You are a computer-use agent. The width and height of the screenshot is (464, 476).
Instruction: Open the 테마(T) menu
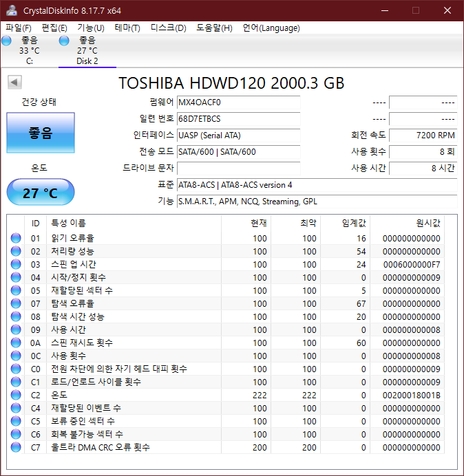pos(127,28)
